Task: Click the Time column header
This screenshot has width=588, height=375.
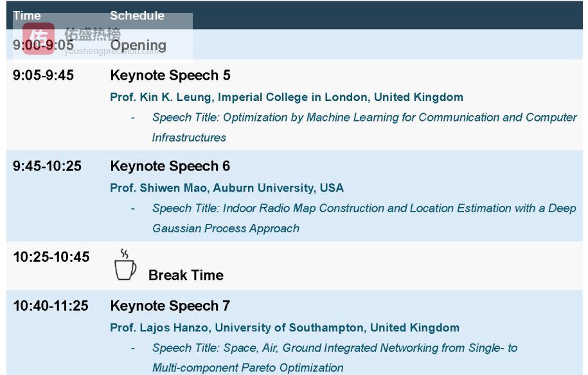Action: pos(26,15)
